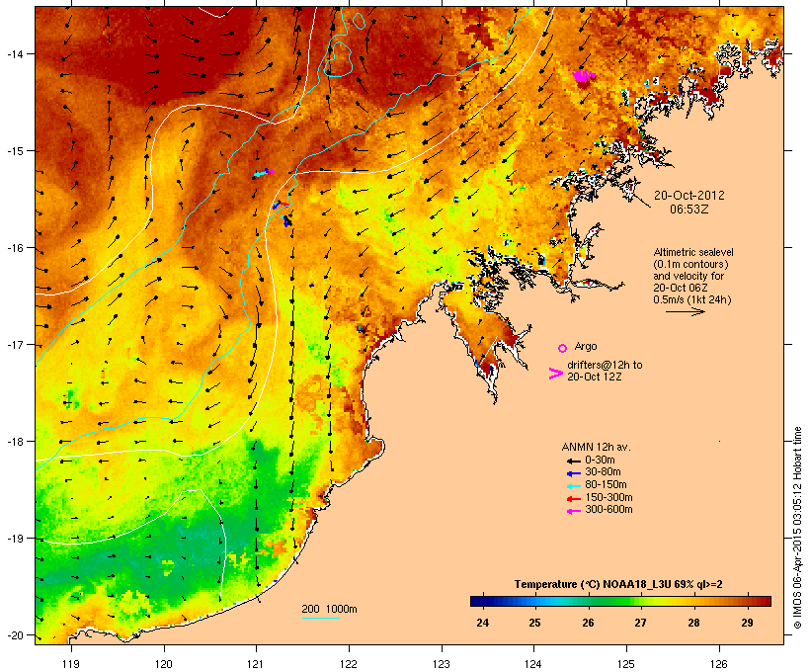Click the magenta Argo circle symbol
Image resolution: width=810 pixels, height=672 pixels.
(563, 348)
